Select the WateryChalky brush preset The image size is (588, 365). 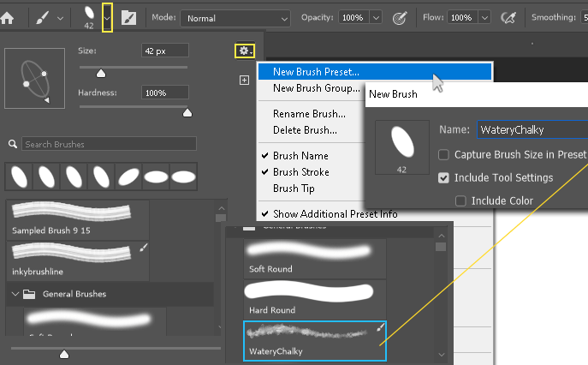[x=315, y=341]
